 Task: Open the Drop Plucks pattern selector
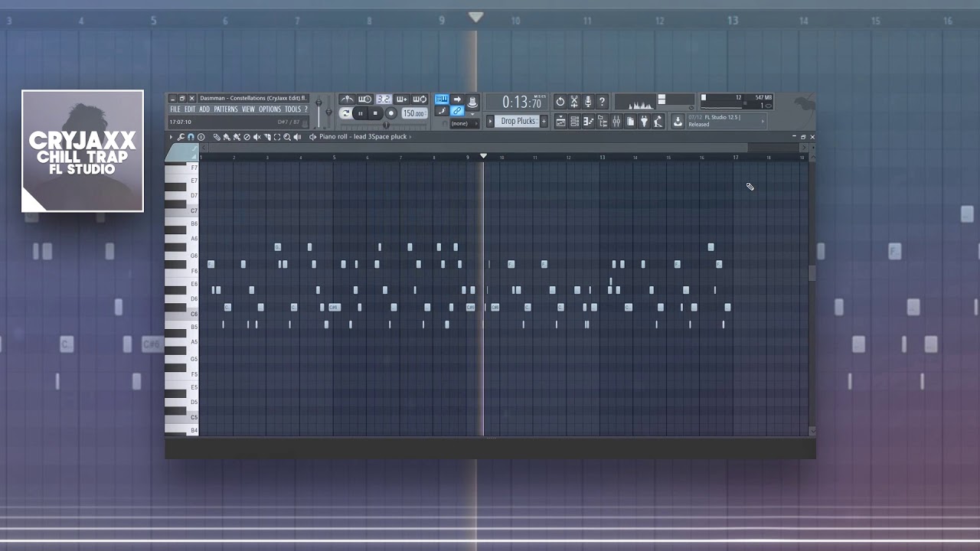518,121
